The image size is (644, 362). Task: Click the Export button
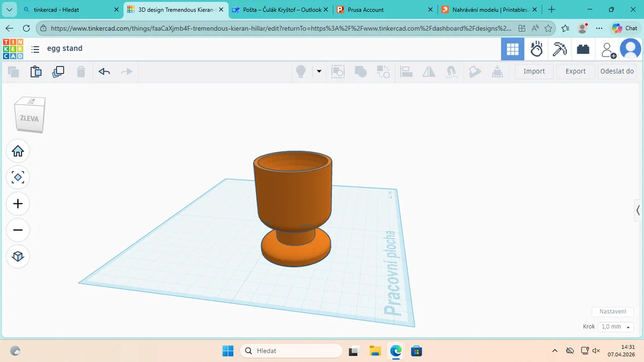(575, 71)
